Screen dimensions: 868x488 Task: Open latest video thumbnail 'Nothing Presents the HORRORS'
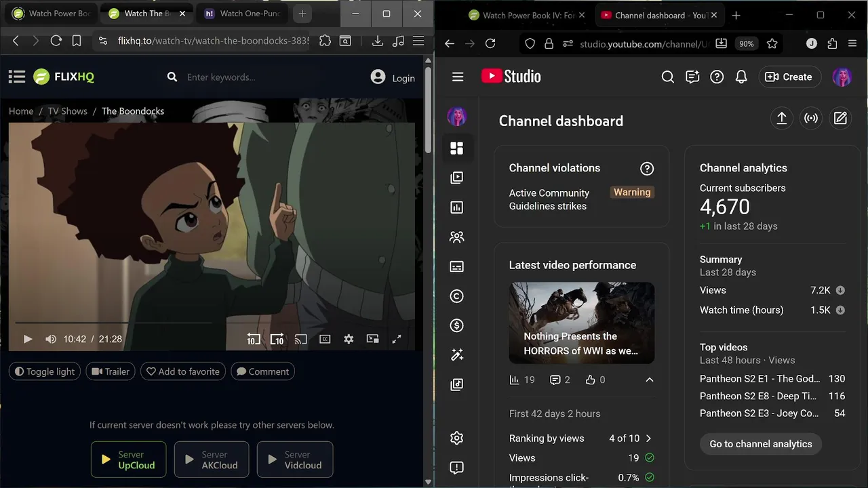point(582,323)
